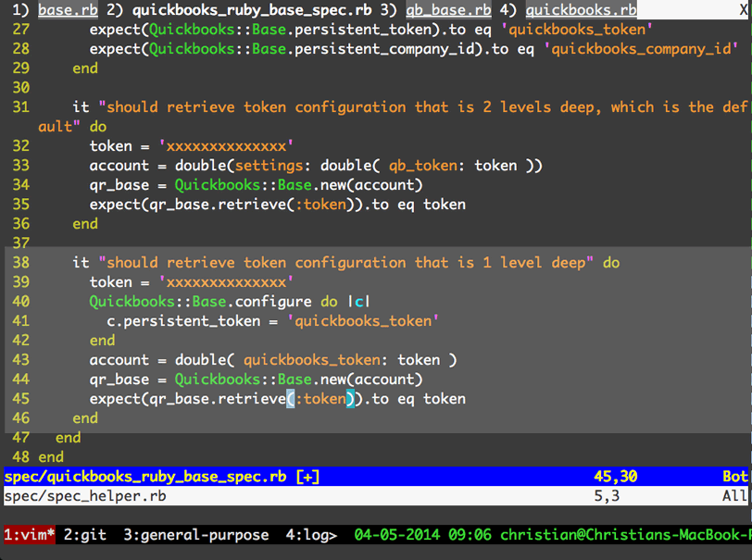Click the christian@Christians-MacBook hostname text

click(625, 535)
